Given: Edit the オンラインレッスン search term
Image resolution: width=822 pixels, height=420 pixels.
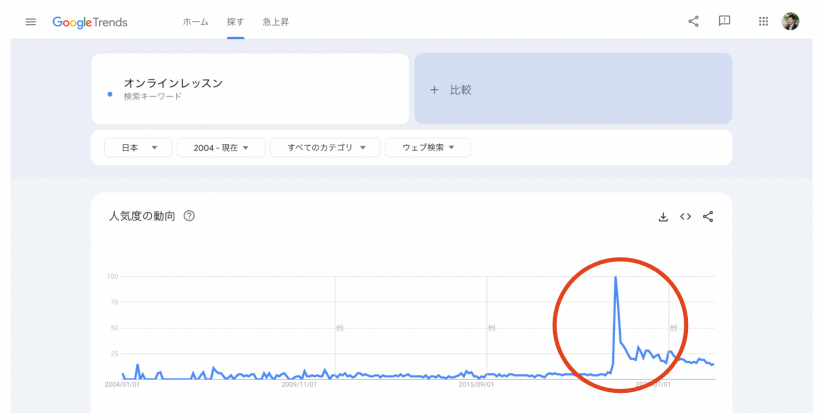Looking at the screenshot, I should click(x=250, y=89).
